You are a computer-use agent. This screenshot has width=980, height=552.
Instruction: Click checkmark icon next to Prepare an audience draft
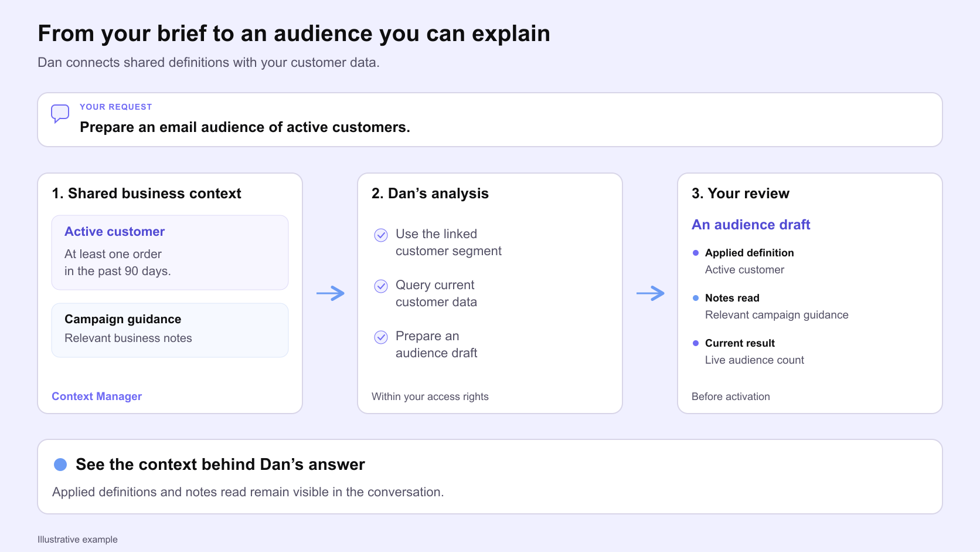click(381, 337)
